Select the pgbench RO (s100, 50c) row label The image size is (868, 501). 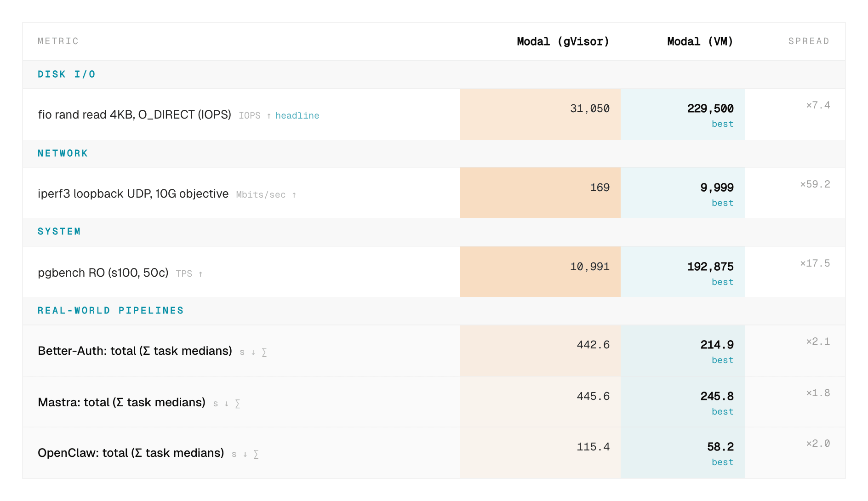[103, 273]
